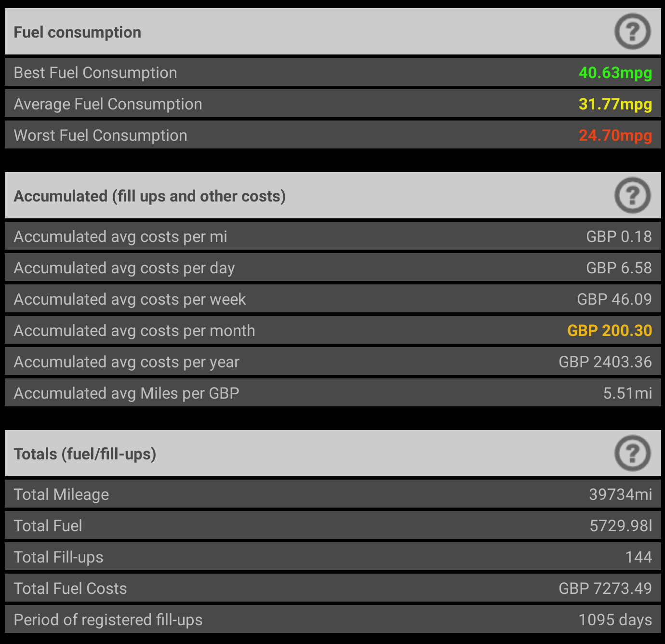The height and width of the screenshot is (644, 665).
Task: Tap the Accumulated section header title
Action: click(x=149, y=196)
